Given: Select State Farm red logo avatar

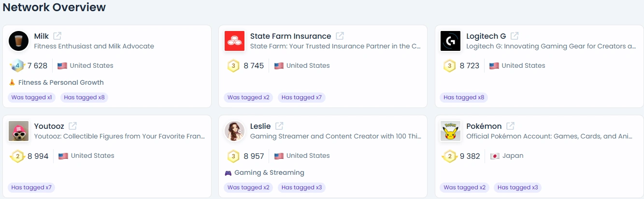Looking at the screenshot, I should [x=235, y=41].
